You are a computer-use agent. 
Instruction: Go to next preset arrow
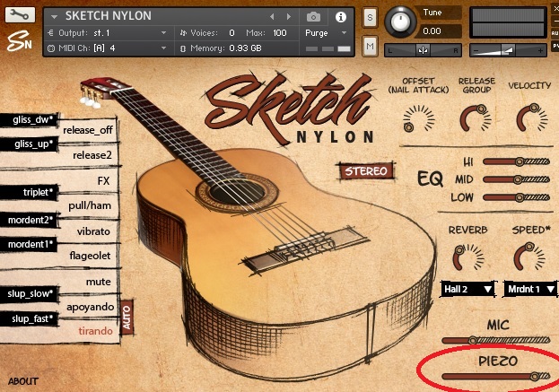point(289,16)
